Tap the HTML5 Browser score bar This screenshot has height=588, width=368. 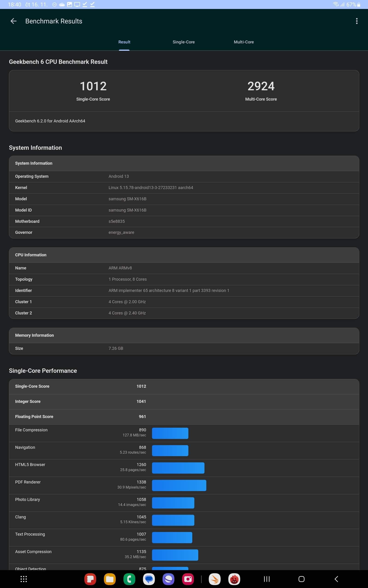(x=178, y=468)
